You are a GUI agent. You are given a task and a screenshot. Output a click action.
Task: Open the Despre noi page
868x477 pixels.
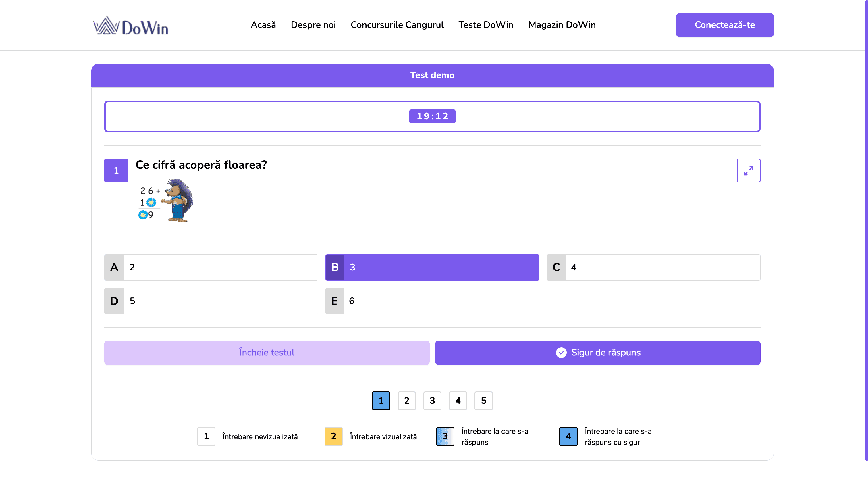tap(313, 25)
